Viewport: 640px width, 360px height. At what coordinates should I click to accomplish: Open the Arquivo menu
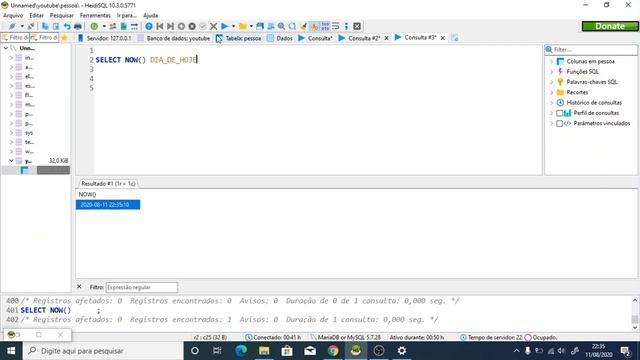pos(13,16)
